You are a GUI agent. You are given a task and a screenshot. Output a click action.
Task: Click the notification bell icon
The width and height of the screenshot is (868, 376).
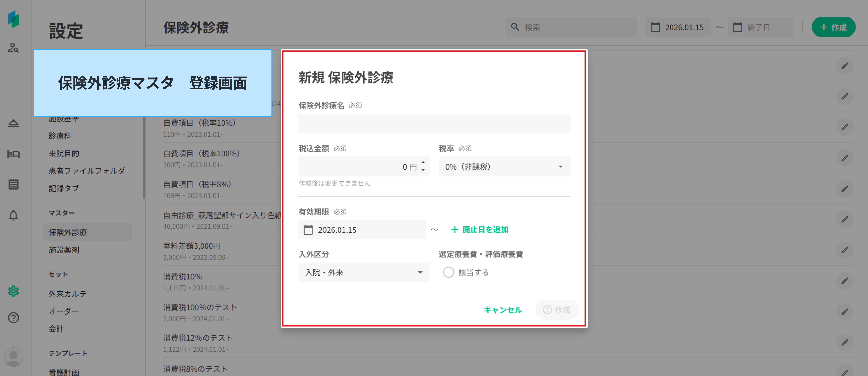click(14, 215)
